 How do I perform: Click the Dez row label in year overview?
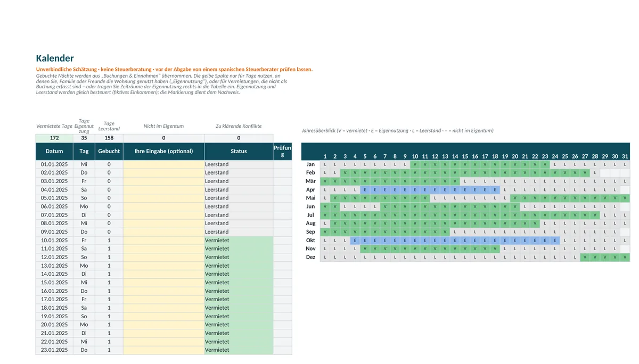[310, 257]
